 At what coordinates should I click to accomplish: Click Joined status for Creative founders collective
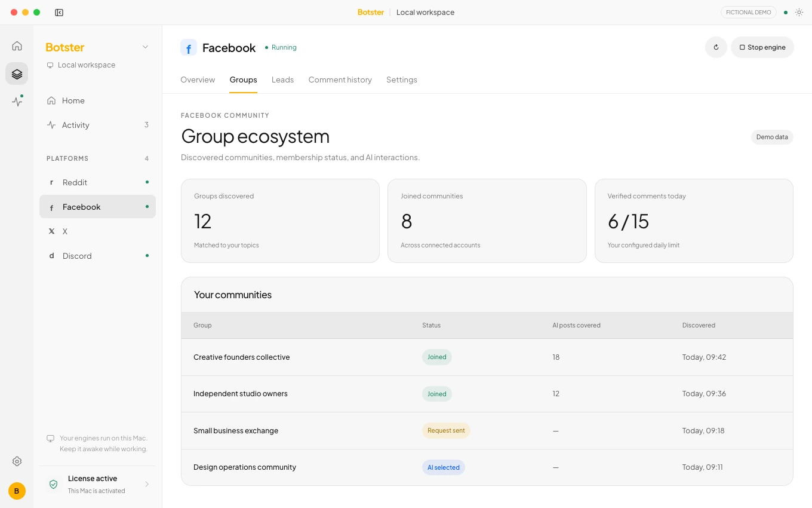437,357
